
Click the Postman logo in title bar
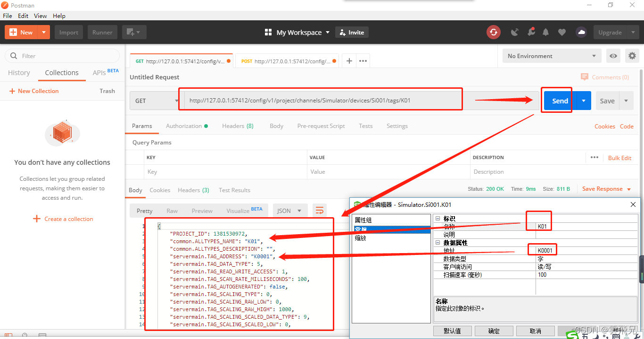5,5
